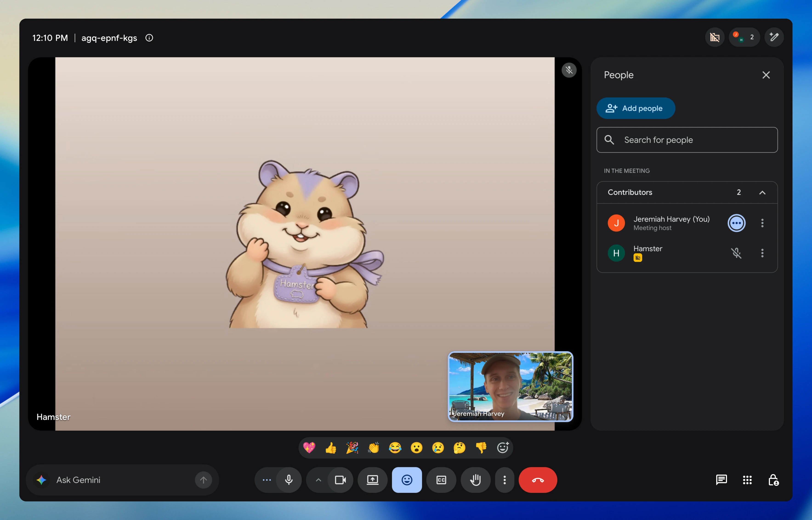Start presenting your screen
This screenshot has width=812, height=520.
coord(372,480)
